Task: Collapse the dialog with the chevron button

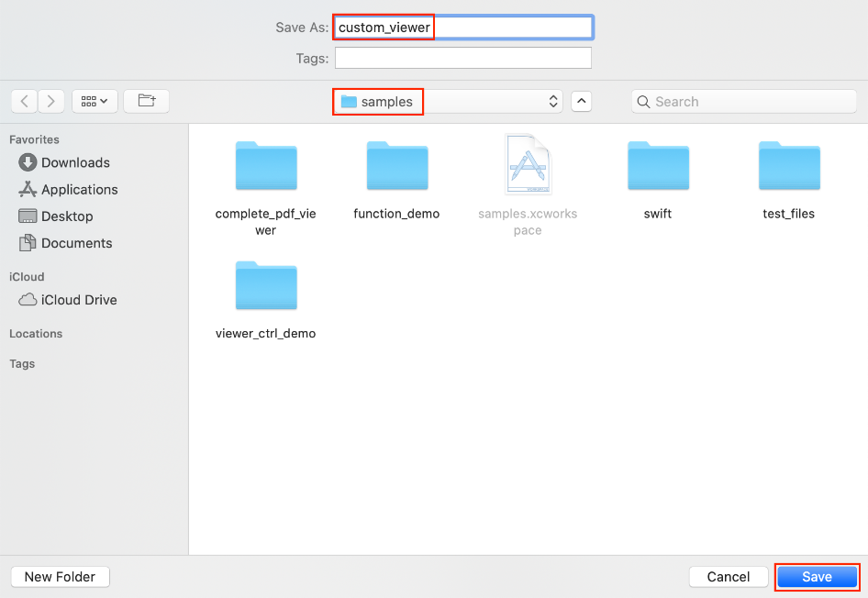Action: [581, 102]
